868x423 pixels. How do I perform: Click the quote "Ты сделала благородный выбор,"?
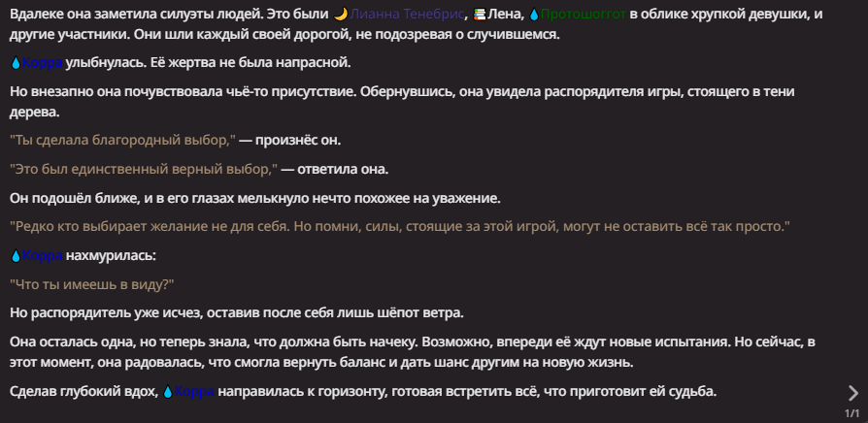tap(123, 141)
